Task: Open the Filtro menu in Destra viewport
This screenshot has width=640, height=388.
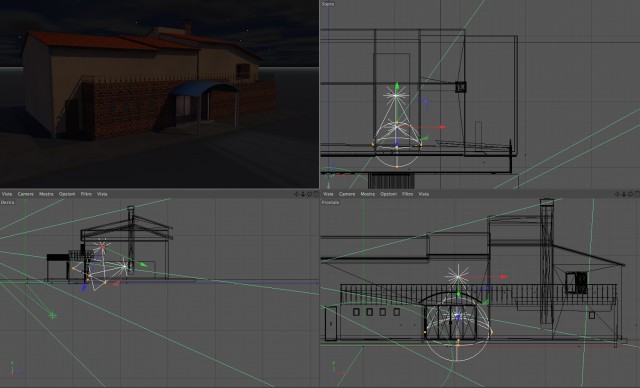Action: pyautogui.click(x=86, y=194)
